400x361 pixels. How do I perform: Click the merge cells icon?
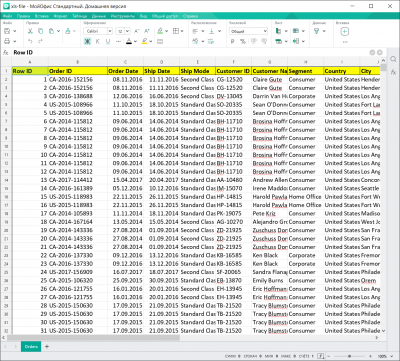point(160,41)
